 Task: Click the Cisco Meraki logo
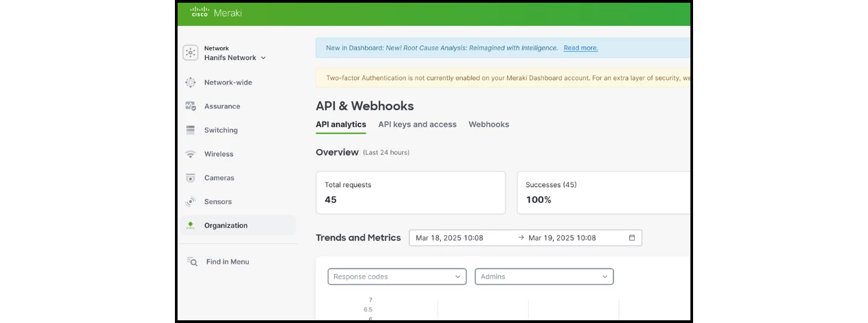pos(215,12)
